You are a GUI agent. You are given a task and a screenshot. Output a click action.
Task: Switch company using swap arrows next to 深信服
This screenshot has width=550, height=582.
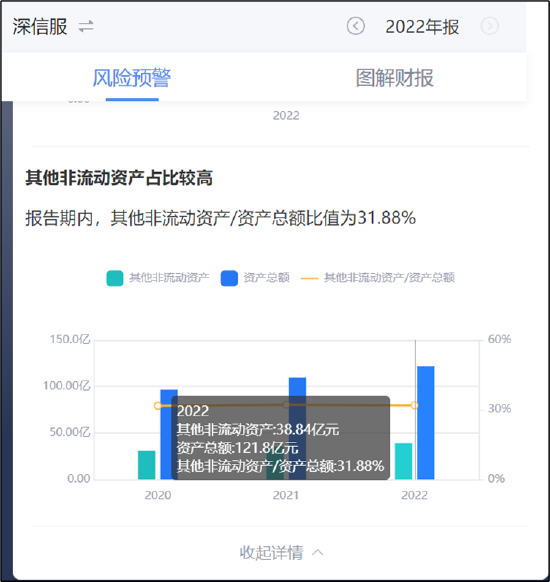[x=86, y=26]
